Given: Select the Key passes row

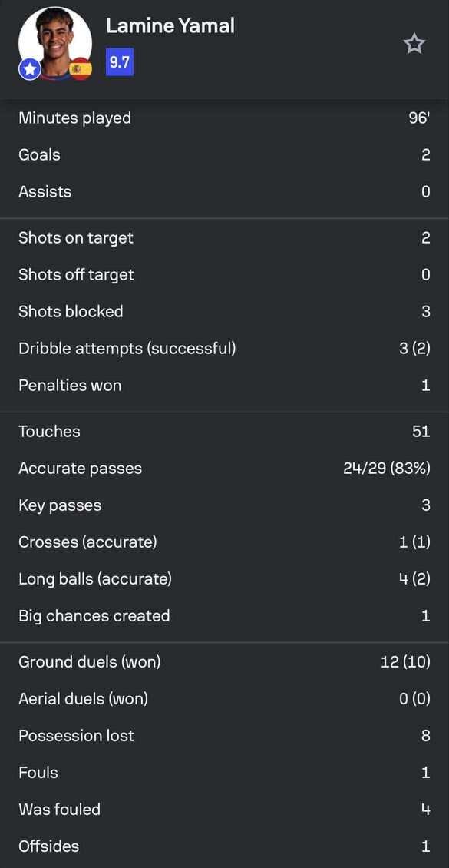Looking at the screenshot, I should click(x=224, y=505).
